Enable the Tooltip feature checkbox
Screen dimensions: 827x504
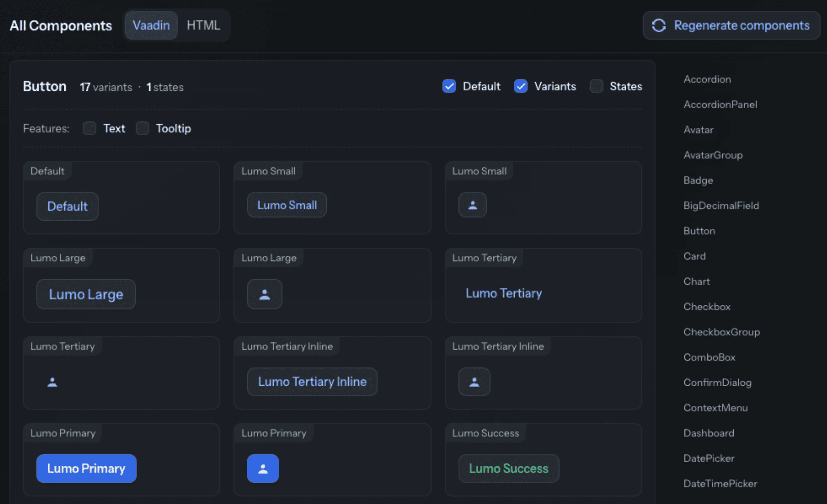pyautogui.click(x=142, y=128)
